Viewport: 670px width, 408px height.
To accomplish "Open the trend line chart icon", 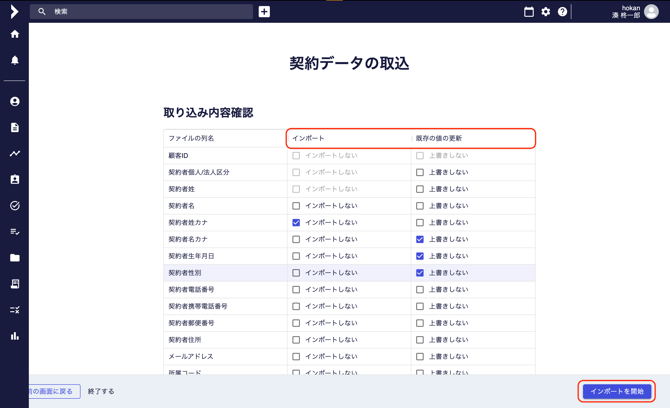I will pos(15,153).
